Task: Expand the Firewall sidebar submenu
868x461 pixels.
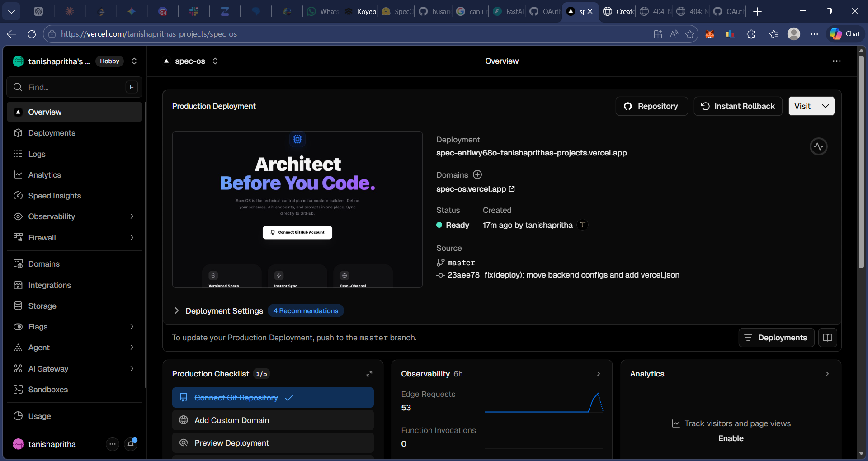Action: coord(132,237)
